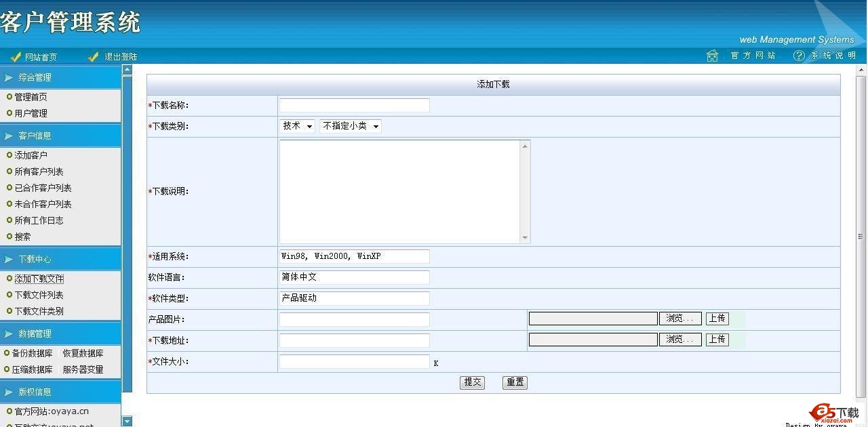This screenshot has height=427, width=868.
Task: Click the 软件语言 field with 简体中文
Action: coord(355,277)
